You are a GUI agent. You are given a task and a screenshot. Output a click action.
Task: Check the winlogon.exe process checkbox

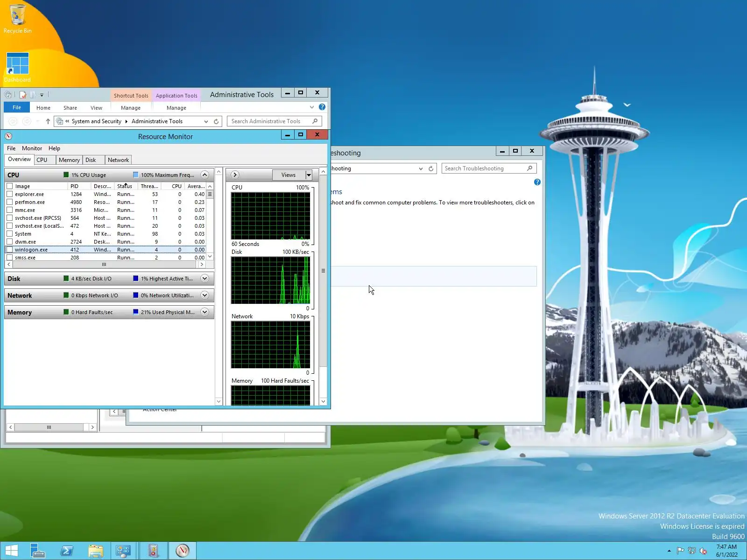(9, 250)
